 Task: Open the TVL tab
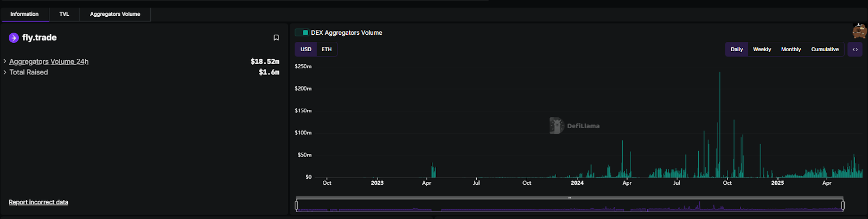64,14
